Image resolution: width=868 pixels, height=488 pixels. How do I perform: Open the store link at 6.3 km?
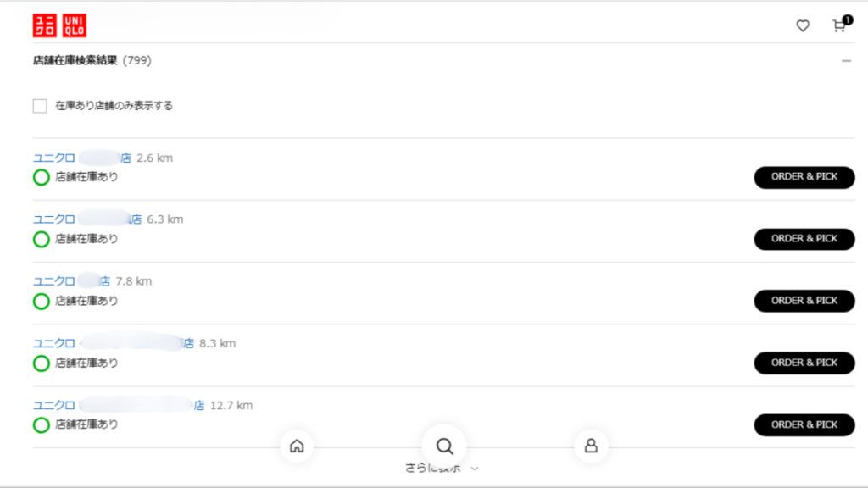pos(86,219)
